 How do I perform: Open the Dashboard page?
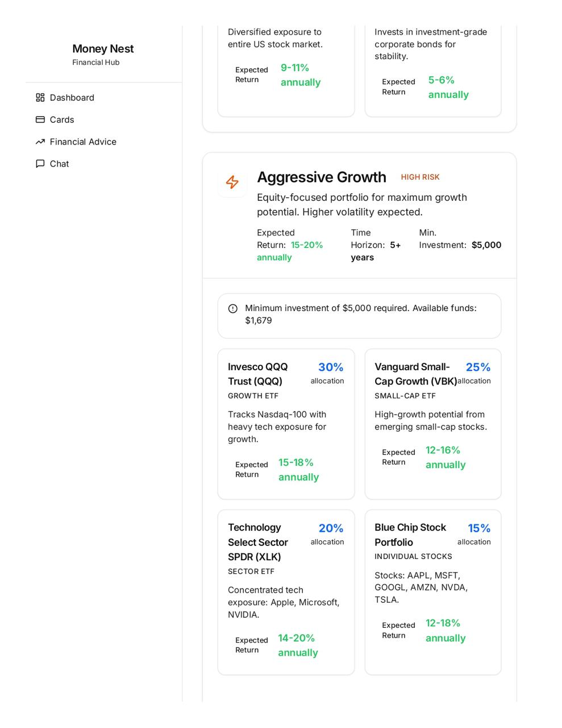pyautogui.click(x=72, y=98)
